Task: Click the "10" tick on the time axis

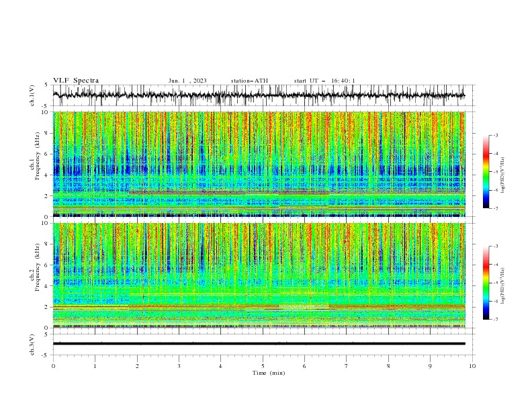Action: (472, 366)
